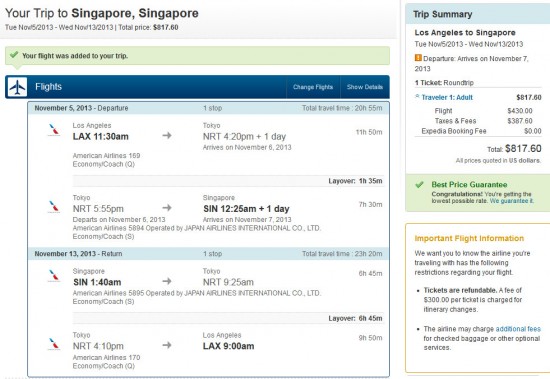The image size is (550, 379).
Task: Click the arrow between NRT and LAX return
Action: pos(167,345)
